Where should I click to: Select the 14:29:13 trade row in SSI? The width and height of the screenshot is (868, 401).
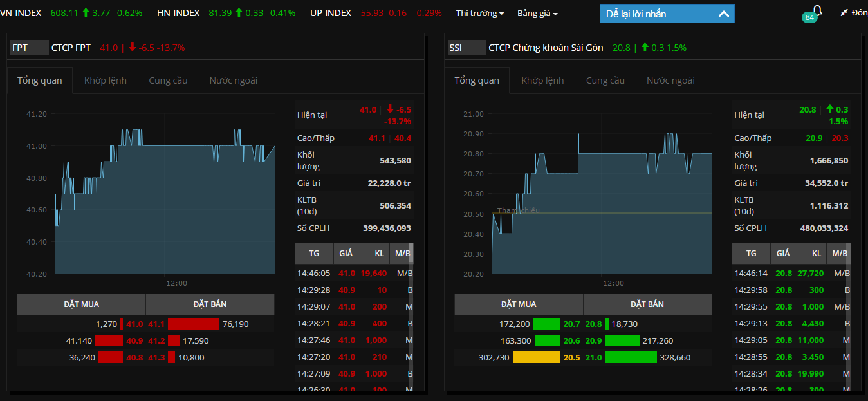coord(791,323)
